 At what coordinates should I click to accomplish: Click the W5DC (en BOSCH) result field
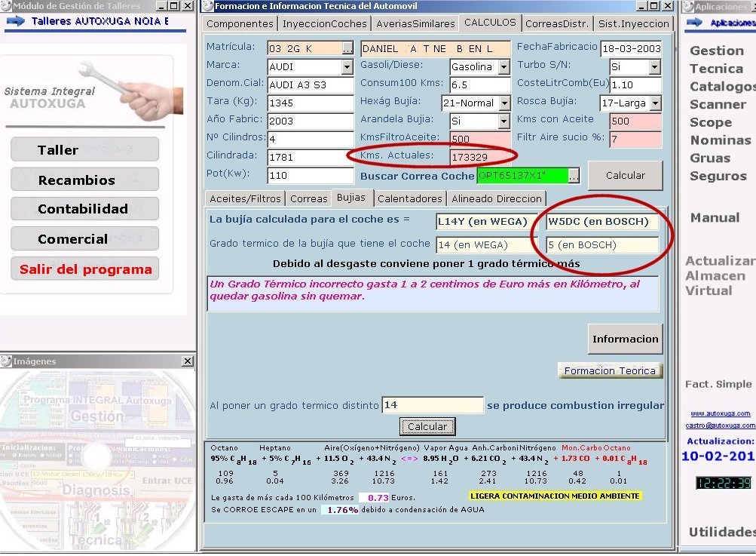601,222
